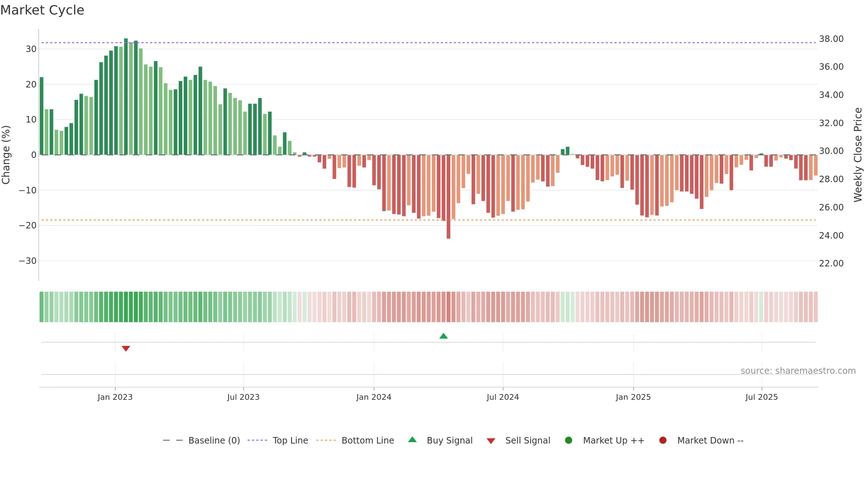This screenshot has height=488, width=868.
Task: Toggle the Sell Signal legend entry
Action: (x=518, y=440)
